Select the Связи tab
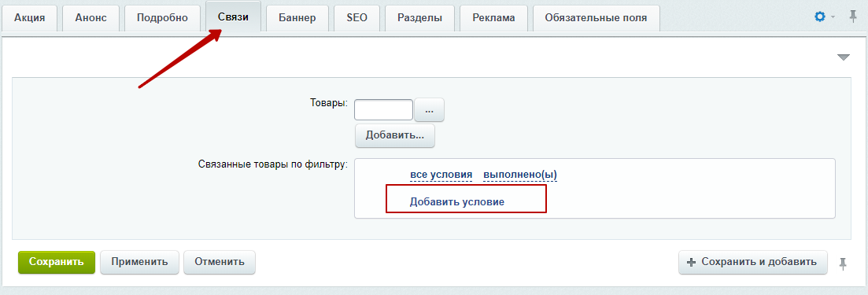The width and height of the screenshot is (868, 295). point(233,17)
